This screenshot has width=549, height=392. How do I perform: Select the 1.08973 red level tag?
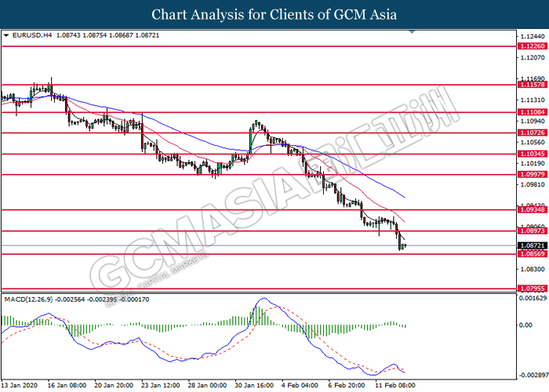[533, 231]
